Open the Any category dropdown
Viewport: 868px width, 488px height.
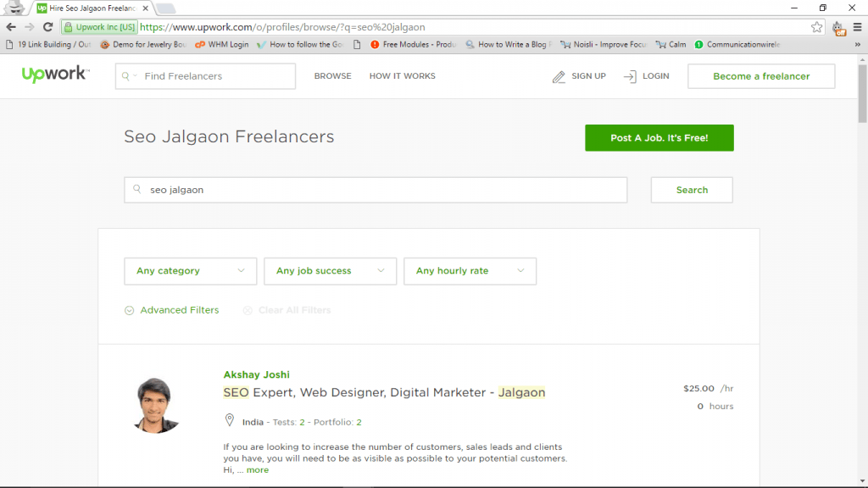pyautogui.click(x=190, y=271)
